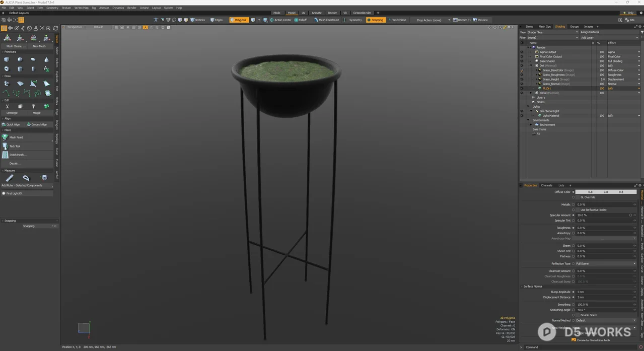This screenshot has height=351, width=644.
Task: Enable Use Refractive Index checkbox
Action: [577, 210]
